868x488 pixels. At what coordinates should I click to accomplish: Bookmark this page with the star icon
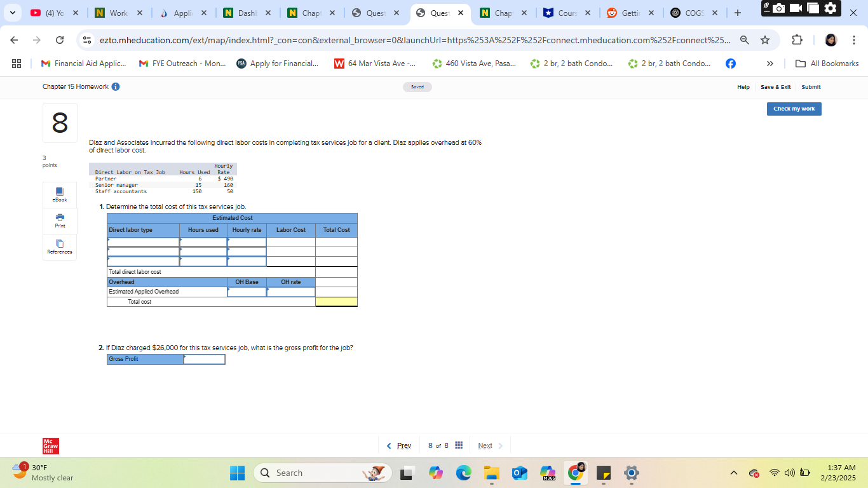(x=765, y=40)
